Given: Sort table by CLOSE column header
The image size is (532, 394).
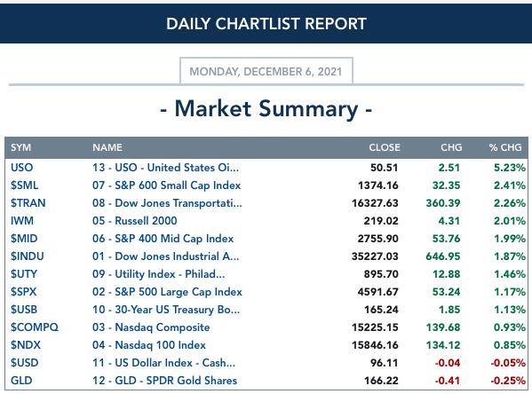Looking at the screenshot, I should [x=385, y=147].
